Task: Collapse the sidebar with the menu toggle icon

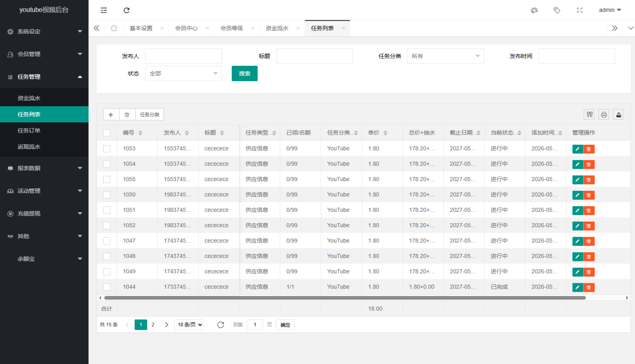Action: tap(103, 10)
